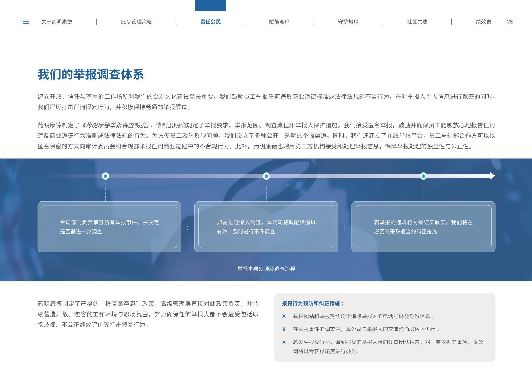Image resolution: width=532 pixels, height=392 pixels.
Task: Go to the ESG 管理策略 tab
Action: point(136,22)
